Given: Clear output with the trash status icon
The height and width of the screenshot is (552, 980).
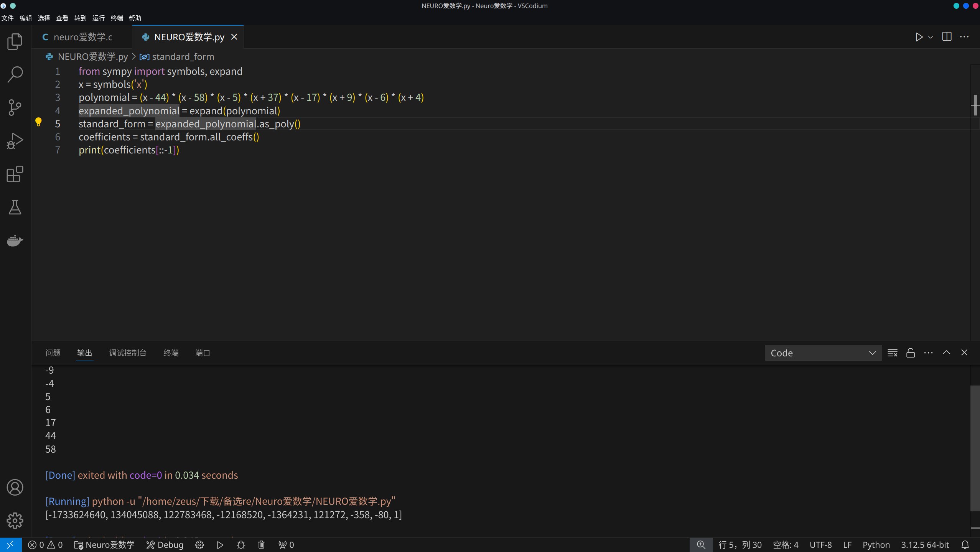Looking at the screenshot, I should coord(261,545).
